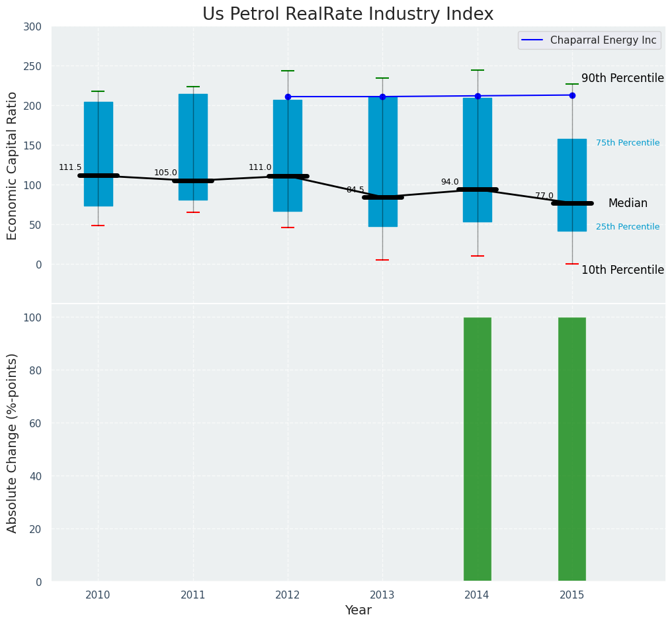Click the 25th Percentile annotation

628,227
